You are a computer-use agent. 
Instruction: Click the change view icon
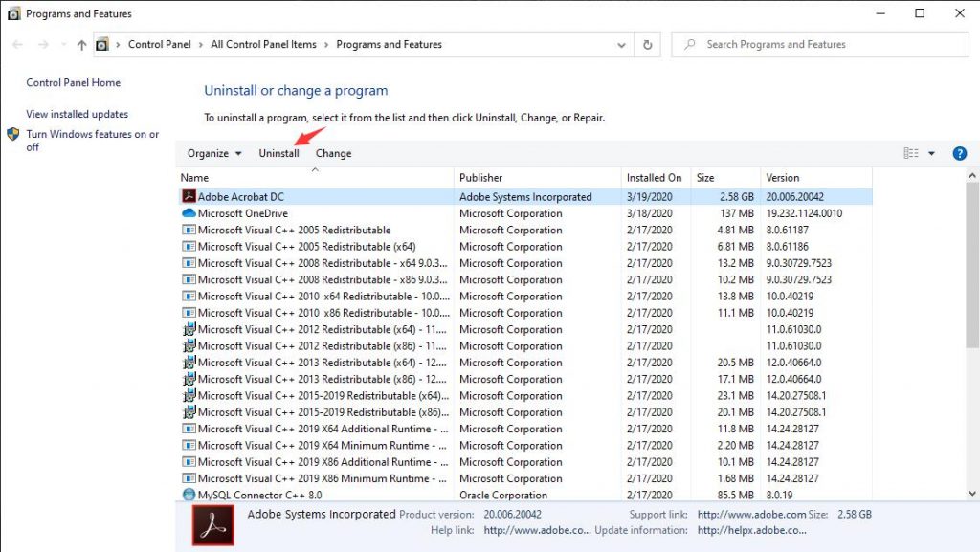click(x=911, y=154)
